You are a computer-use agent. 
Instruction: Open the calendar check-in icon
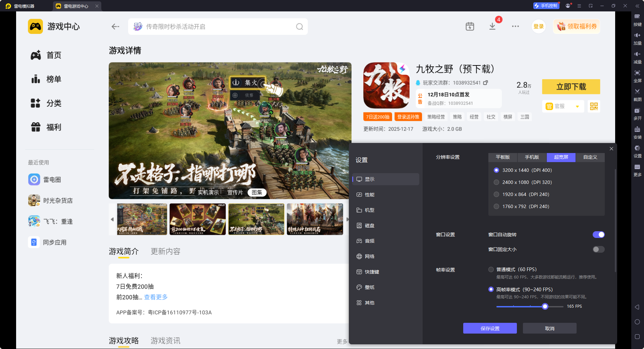coord(470,26)
